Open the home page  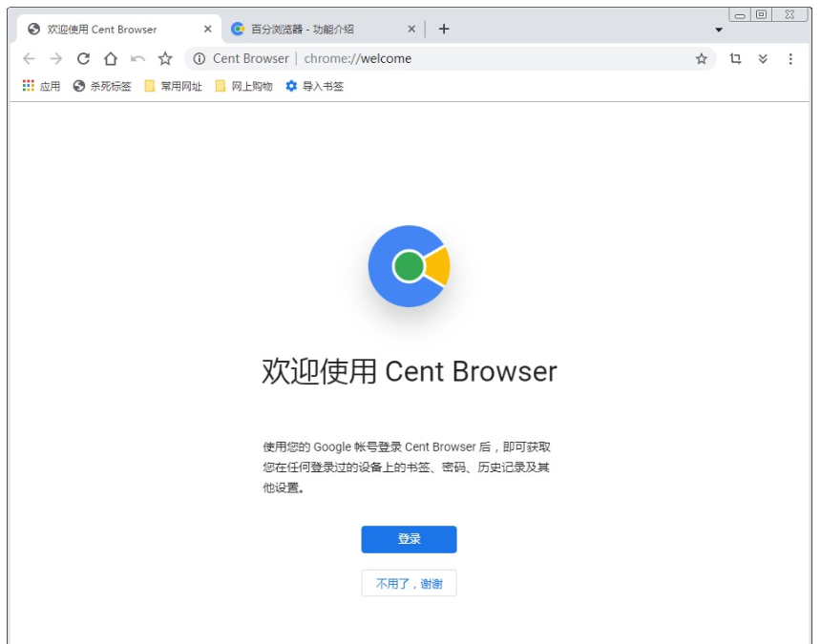111,58
